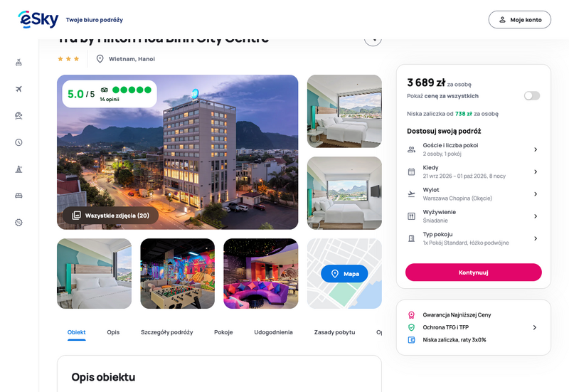The image size is (569, 392).
Task: Go to the Zasady pobytu tab
Action: click(x=334, y=332)
